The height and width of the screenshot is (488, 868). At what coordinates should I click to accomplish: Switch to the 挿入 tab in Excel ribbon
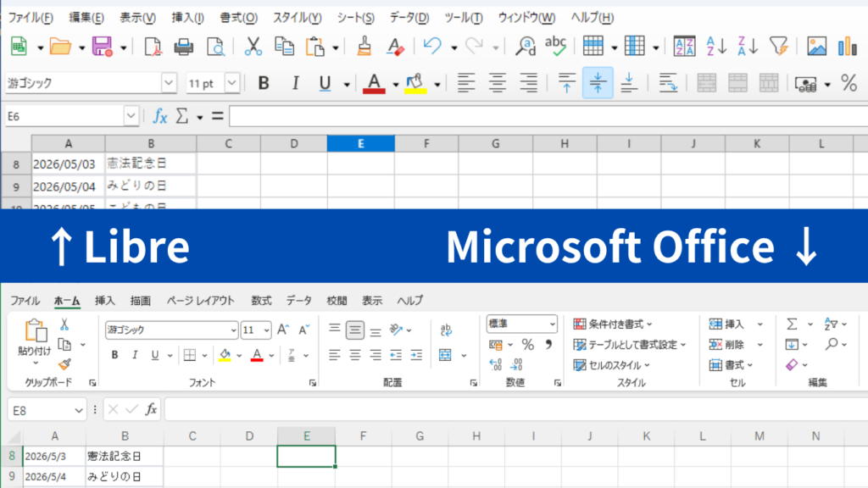coord(104,301)
